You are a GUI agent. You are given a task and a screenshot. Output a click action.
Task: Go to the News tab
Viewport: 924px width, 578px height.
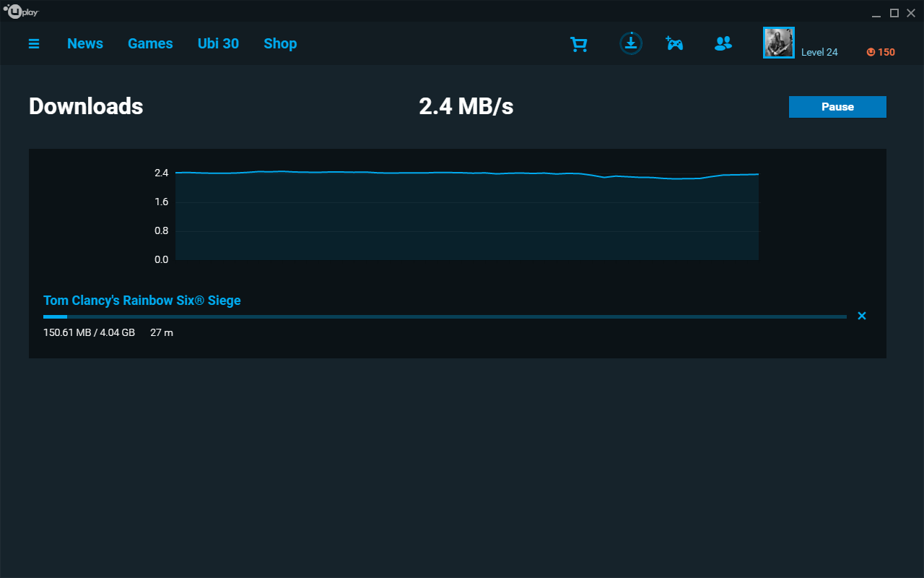[x=85, y=43]
